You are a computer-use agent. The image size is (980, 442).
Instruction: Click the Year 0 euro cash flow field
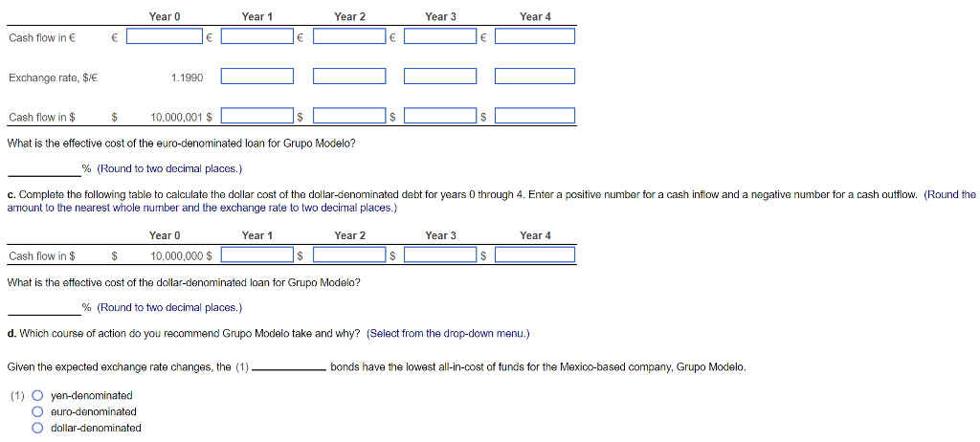point(165,36)
